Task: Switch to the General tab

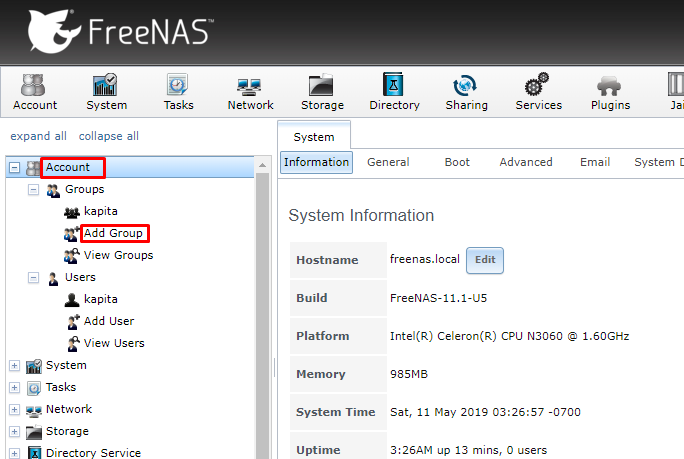Action: [x=388, y=162]
